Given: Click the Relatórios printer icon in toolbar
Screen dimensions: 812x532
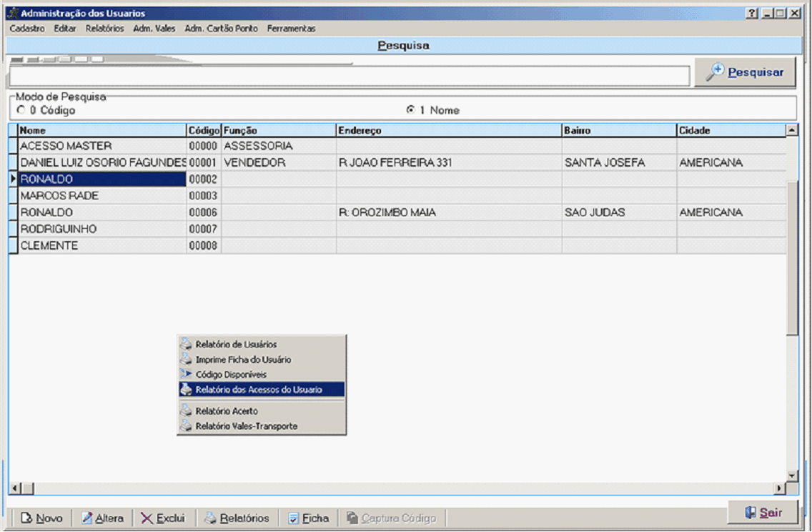Looking at the screenshot, I should tap(211, 518).
